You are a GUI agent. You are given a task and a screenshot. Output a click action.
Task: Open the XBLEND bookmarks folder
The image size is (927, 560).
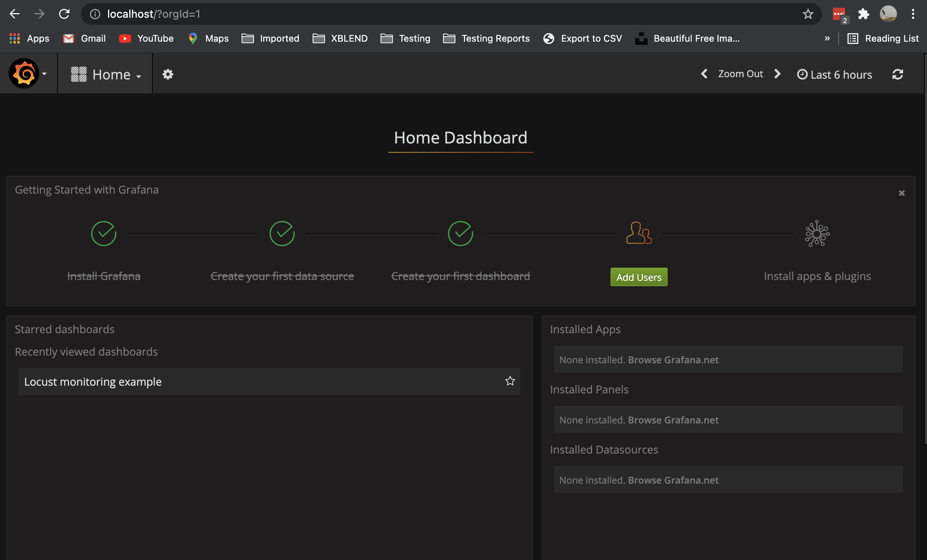coord(340,39)
